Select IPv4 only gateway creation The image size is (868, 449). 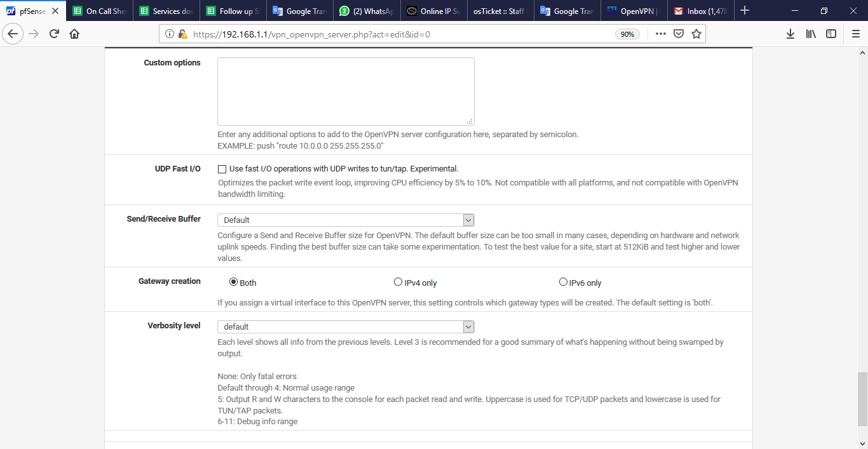pos(398,282)
